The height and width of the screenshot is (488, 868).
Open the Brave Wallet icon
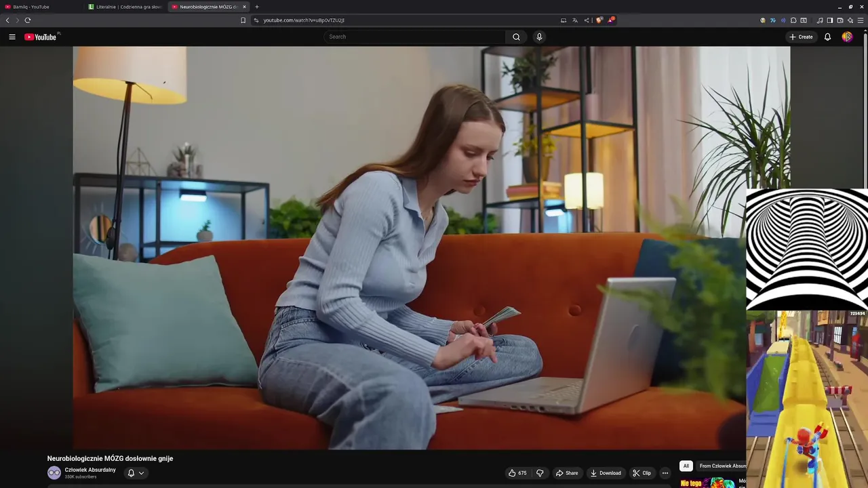(840, 20)
